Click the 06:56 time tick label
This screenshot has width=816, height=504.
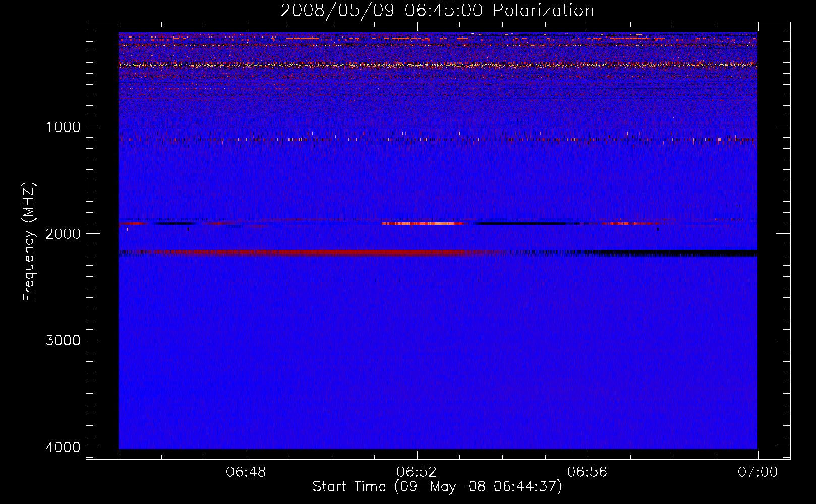[588, 472]
